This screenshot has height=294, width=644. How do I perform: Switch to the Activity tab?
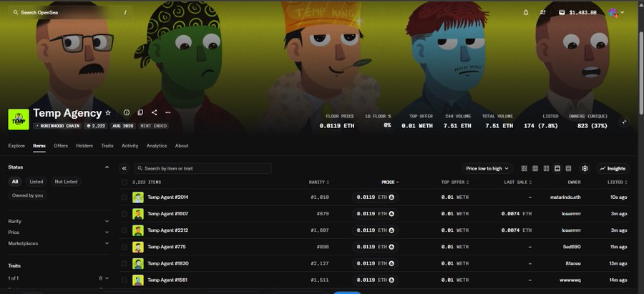point(130,146)
